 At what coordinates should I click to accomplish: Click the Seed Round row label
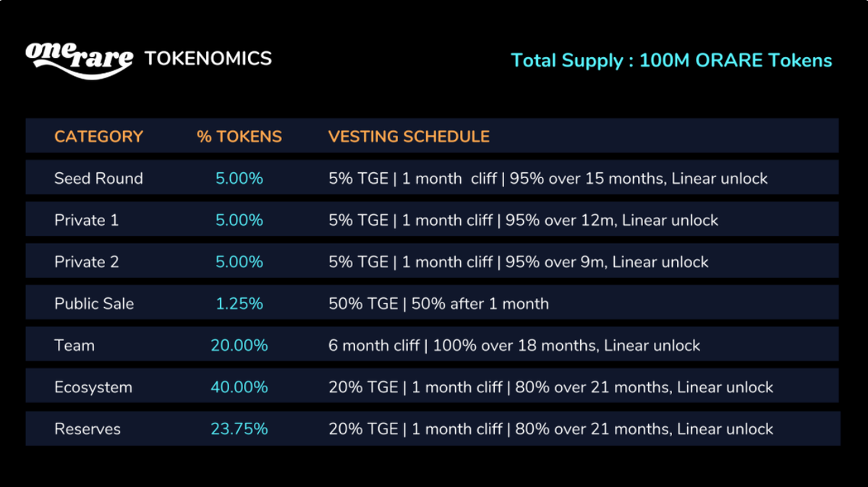98,179
